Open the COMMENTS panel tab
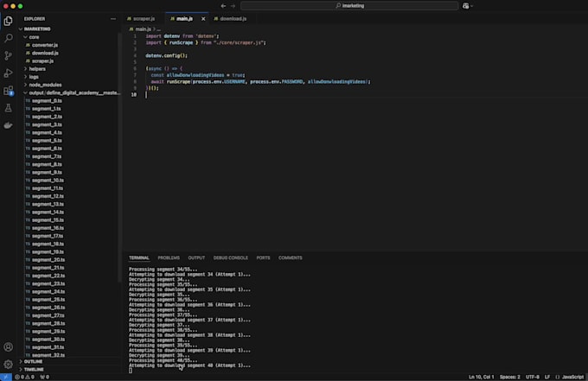Screen dimensions: 588x381 (291, 257)
